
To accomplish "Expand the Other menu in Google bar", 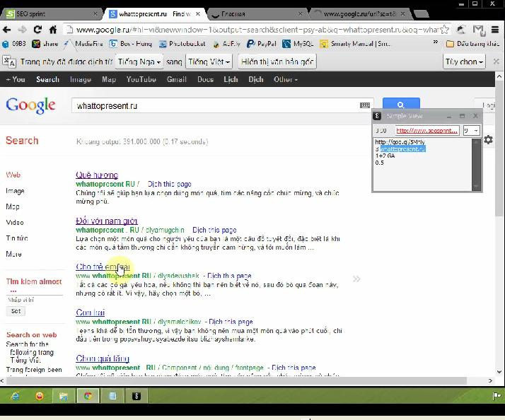I will tap(286, 79).
